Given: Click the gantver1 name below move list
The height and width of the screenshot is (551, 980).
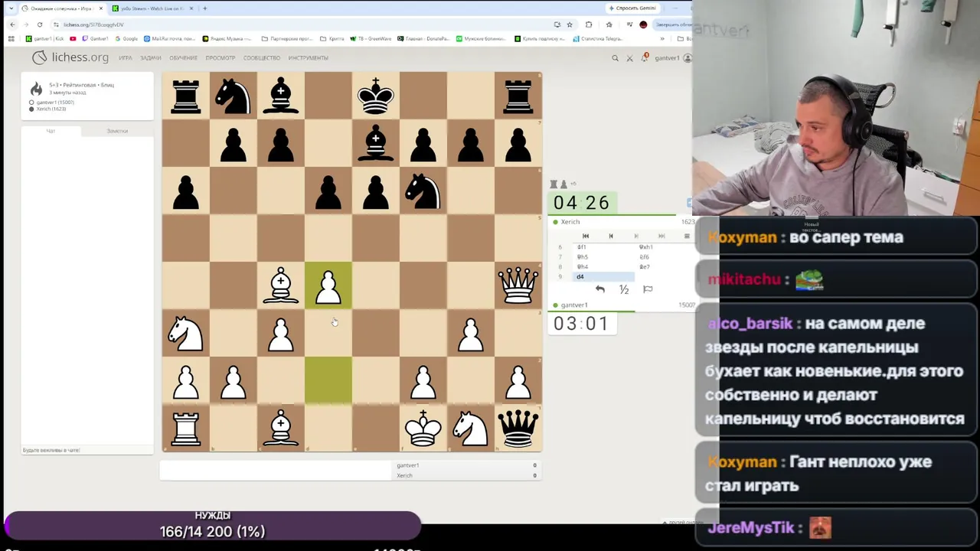Looking at the screenshot, I should 574,305.
